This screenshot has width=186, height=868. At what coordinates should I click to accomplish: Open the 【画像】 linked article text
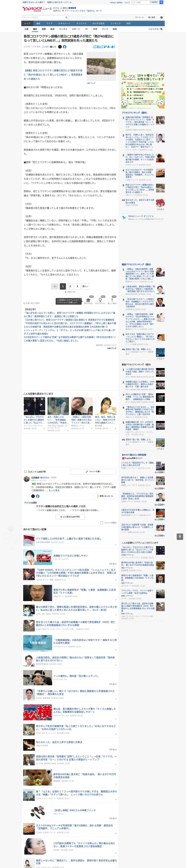[53, 75]
